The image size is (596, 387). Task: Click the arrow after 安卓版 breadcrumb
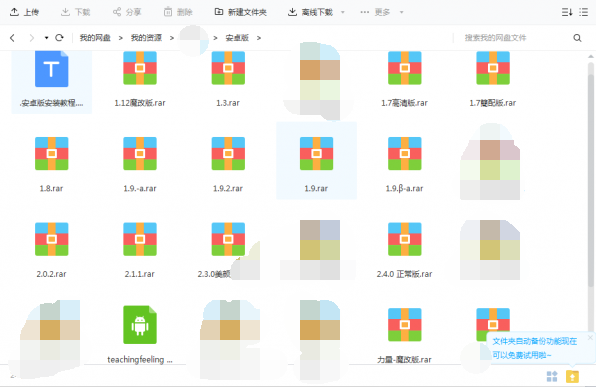tap(259, 38)
